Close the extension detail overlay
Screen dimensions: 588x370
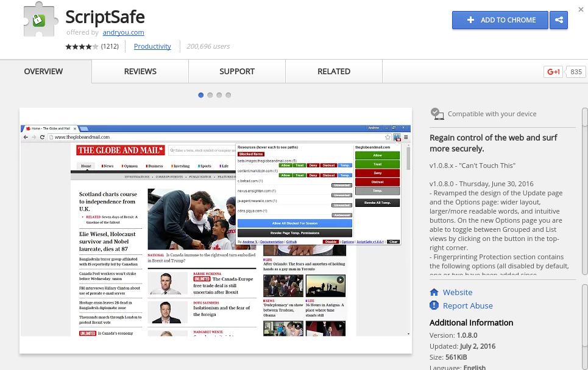point(581,9)
